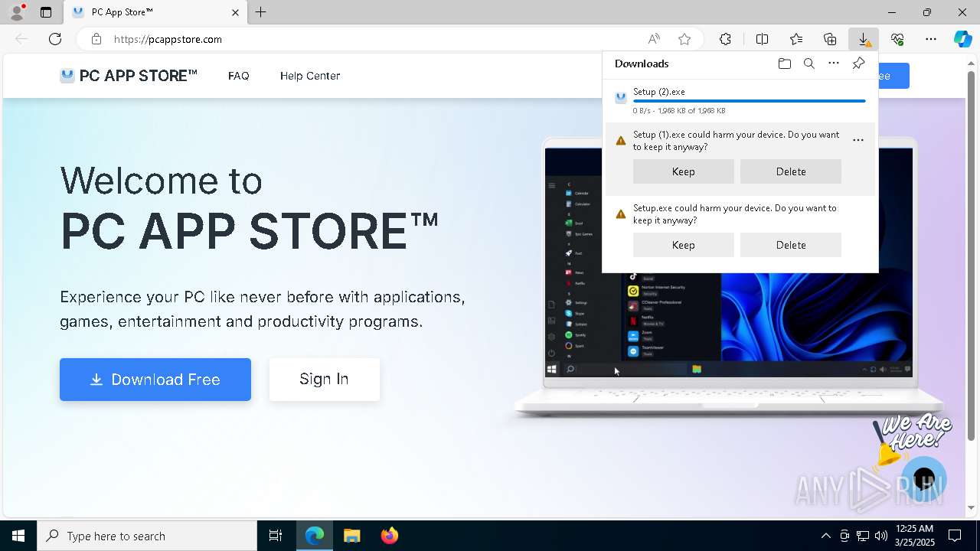Open the Extensions puzzle icon
The image size is (980, 551).
click(725, 39)
